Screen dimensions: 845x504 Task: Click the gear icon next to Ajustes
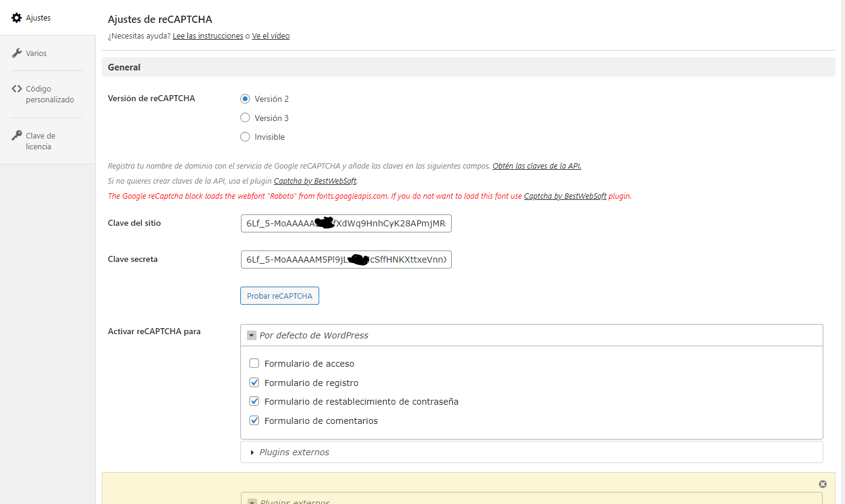tap(17, 18)
